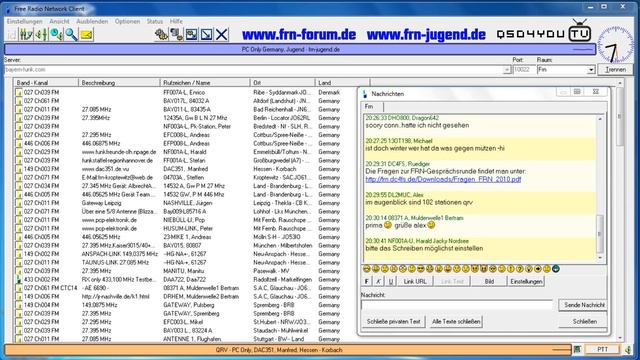Click the Port number field
Image resolution: width=640 pixels, height=360 pixels.
523,70
